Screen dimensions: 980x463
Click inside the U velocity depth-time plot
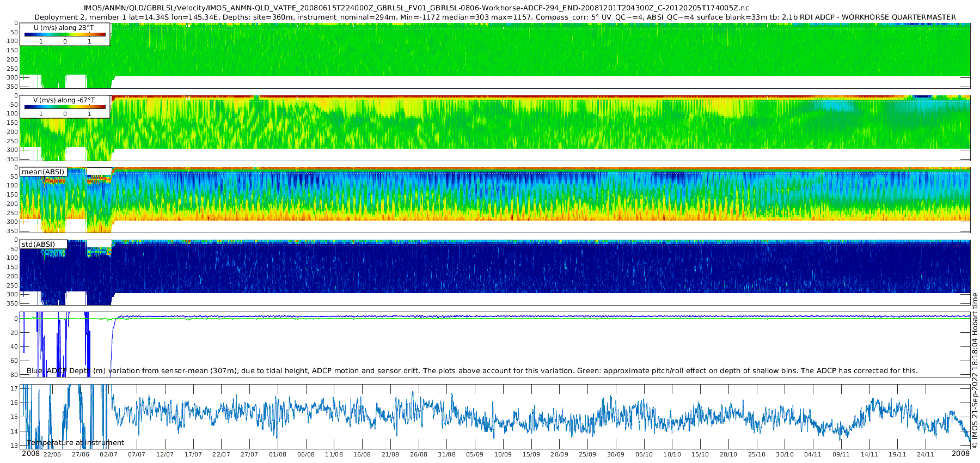tap(495, 56)
